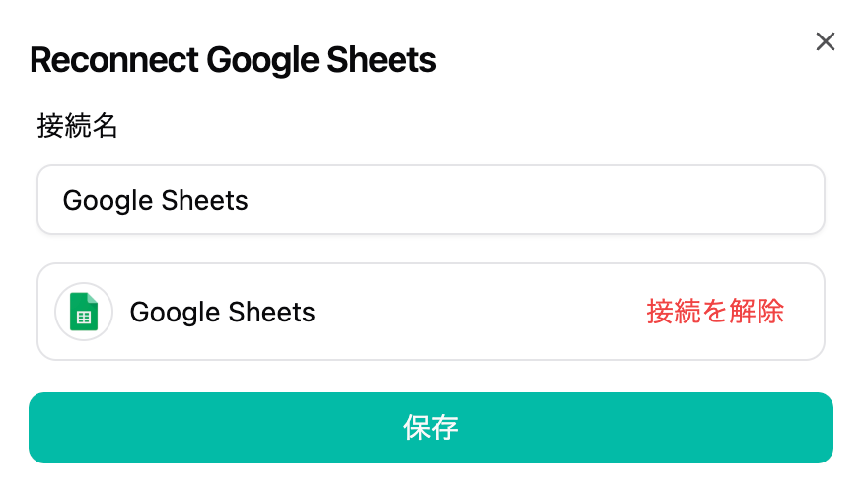The height and width of the screenshot is (497, 868).
Task: Click the "Reconnect Google Sheets" dialog title
Action: click(233, 61)
